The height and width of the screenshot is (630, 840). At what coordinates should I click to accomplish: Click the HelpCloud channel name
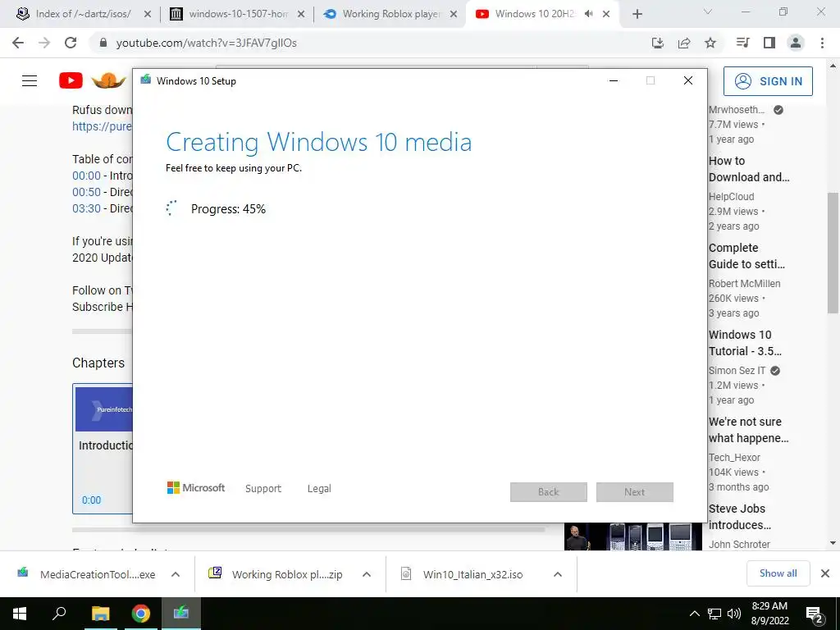(x=731, y=197)
